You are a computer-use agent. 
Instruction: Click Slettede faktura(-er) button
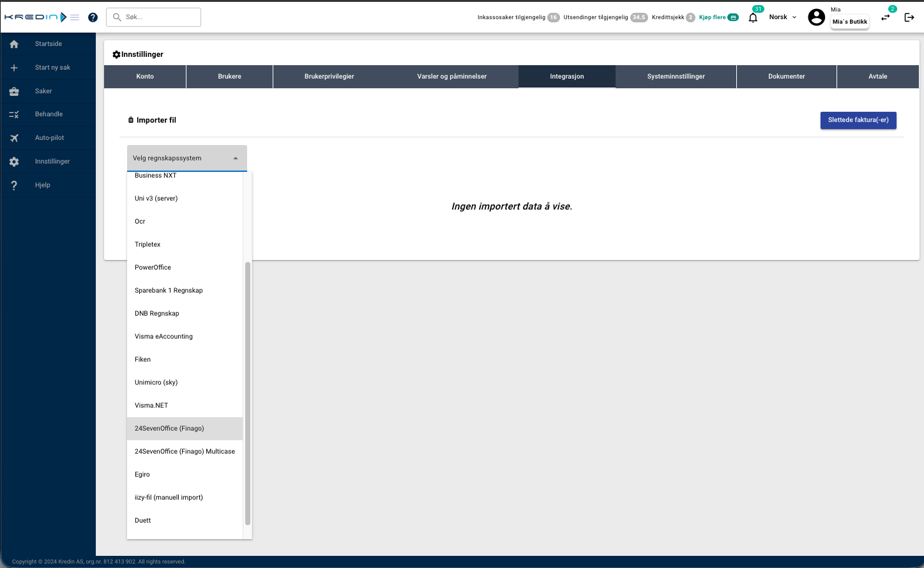(x=858, y=120)
